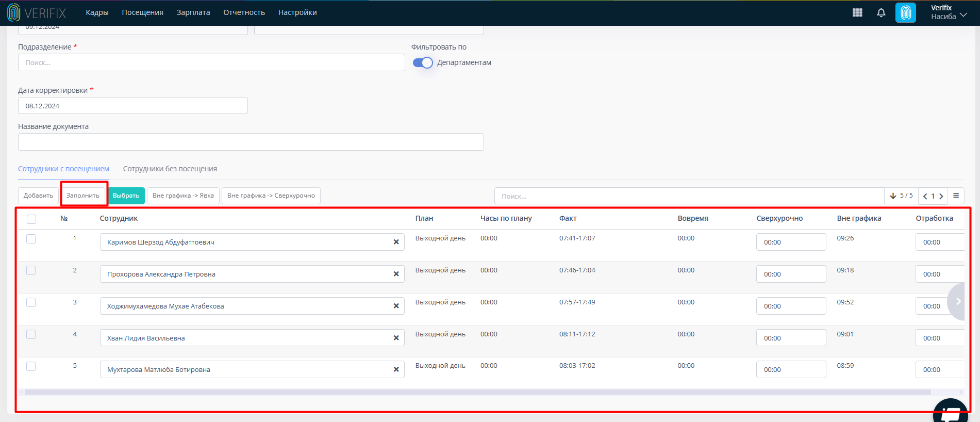Click Сверхурочно input for Прохорова row
The image size is (980, 422).
click(x=791, y=274)
